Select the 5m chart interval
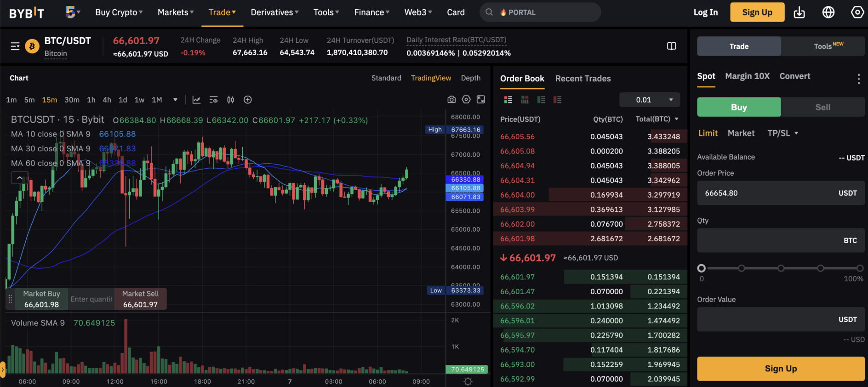This screenshot has width=868, height=387. 29,100
